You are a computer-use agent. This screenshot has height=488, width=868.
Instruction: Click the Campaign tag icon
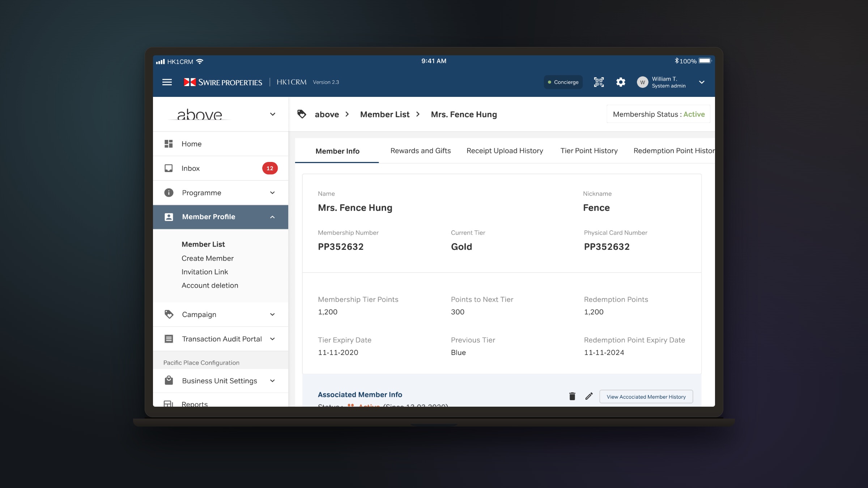[169, 314]
